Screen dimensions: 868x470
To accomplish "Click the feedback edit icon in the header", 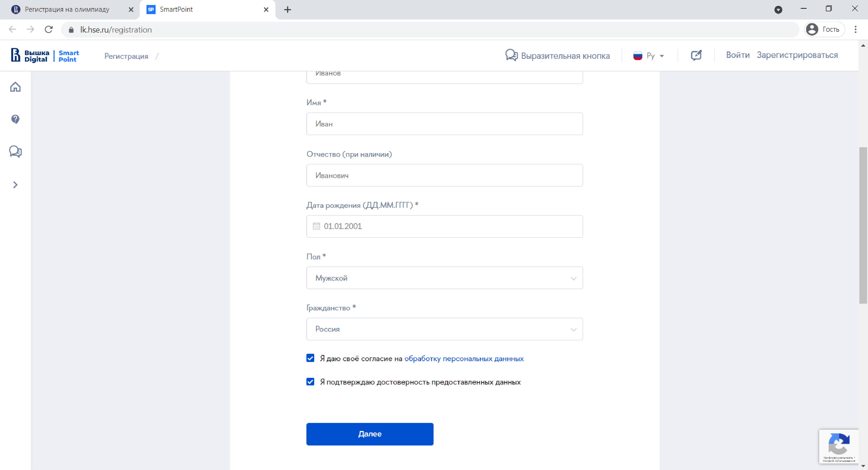I will pos(696,55).
